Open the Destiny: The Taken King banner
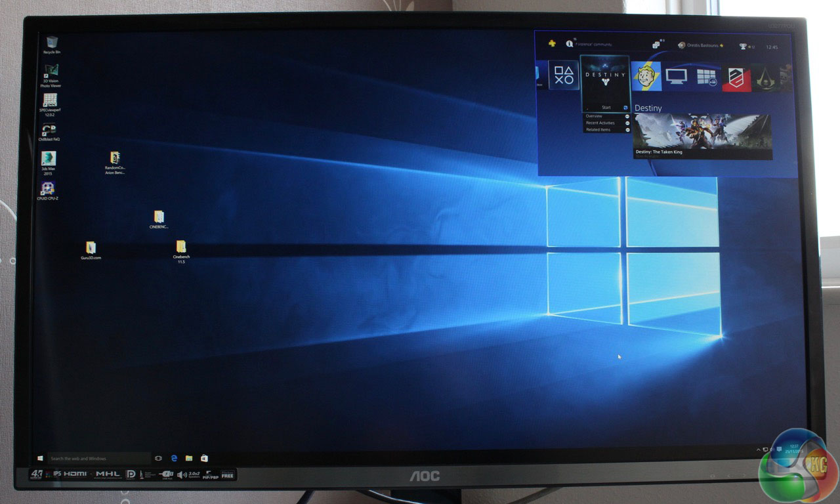840x504 pixels. coord(702,137)
